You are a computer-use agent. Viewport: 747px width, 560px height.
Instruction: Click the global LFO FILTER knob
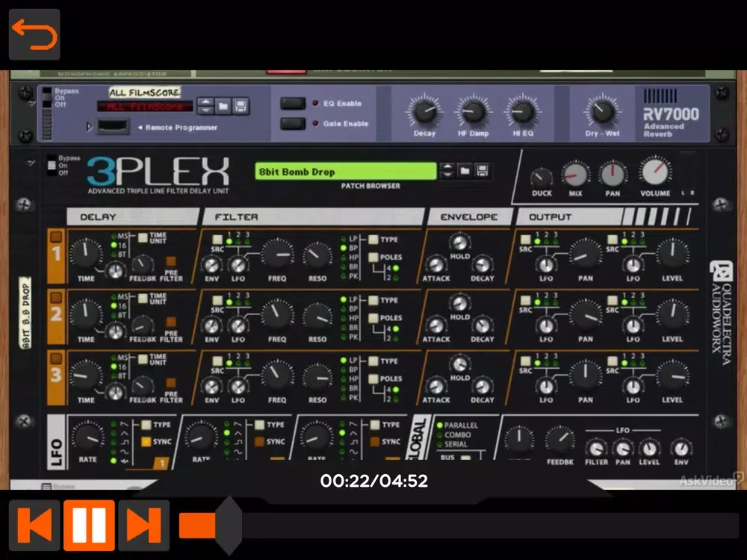[x=596, y=449]
